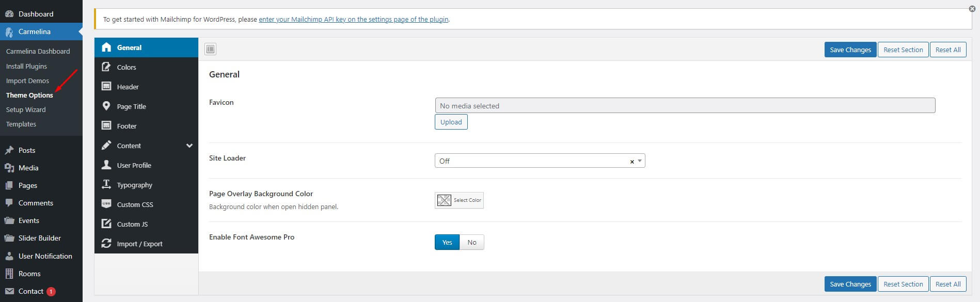The image size is (980, 302).
Task: Open Theme Options in Carmelina submenu
Action: coord(29,95)
